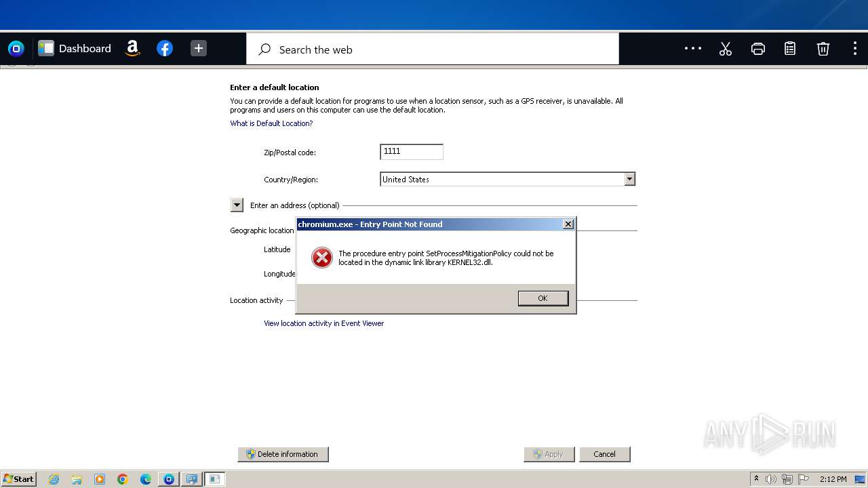The width and height of the screenshot is (868, 488).
Task: Click the clipboard notes icon
Action: pyautogui.click(x=790, y=49)
